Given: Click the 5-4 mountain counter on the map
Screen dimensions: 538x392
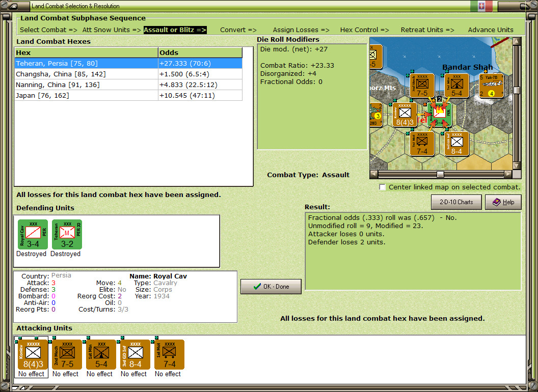Looking at the screenshot, I should [x=456, y=86].
